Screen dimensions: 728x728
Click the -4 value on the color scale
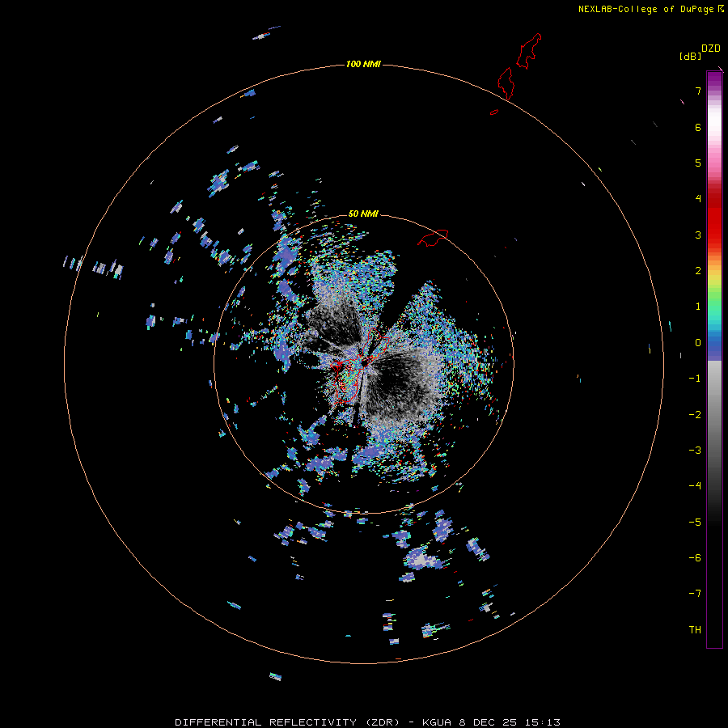click(x=695, y=486)
